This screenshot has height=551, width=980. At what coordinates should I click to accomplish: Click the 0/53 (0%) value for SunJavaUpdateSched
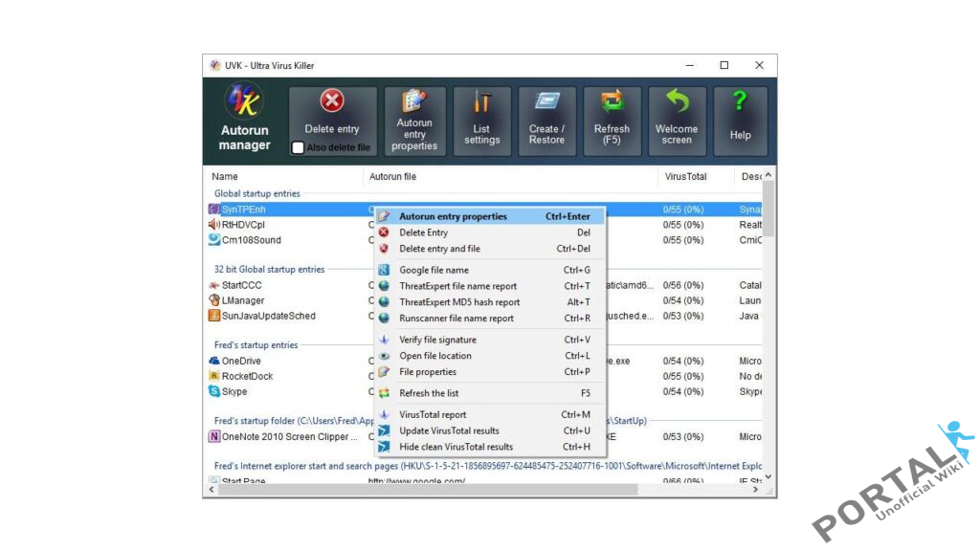click(x=683, y=316)
